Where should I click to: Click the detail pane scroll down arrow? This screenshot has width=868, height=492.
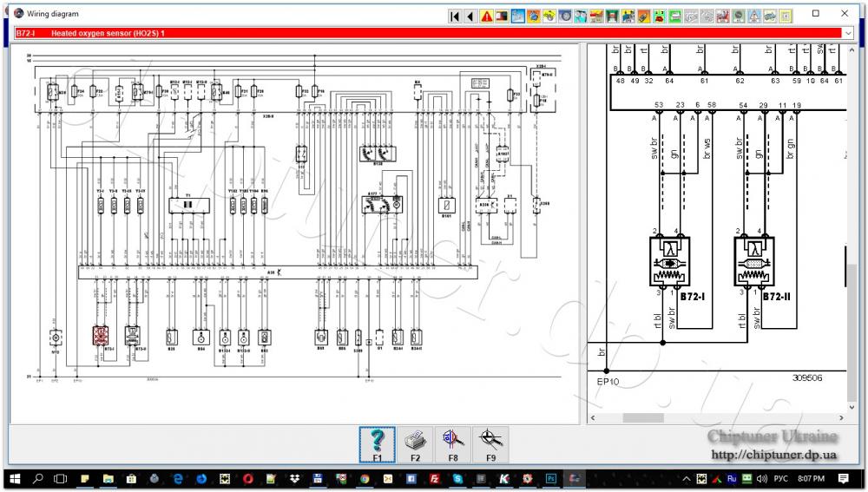pos(852,407)
